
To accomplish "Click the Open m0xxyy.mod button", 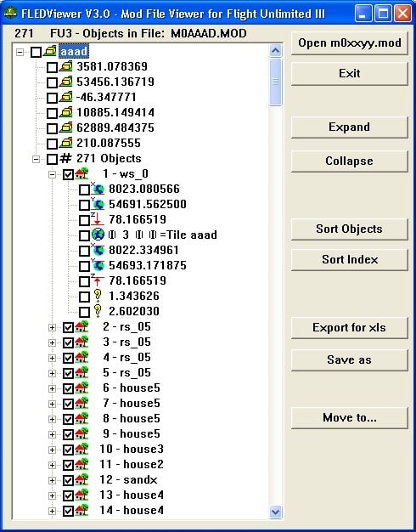I will (x=350, y=43).
